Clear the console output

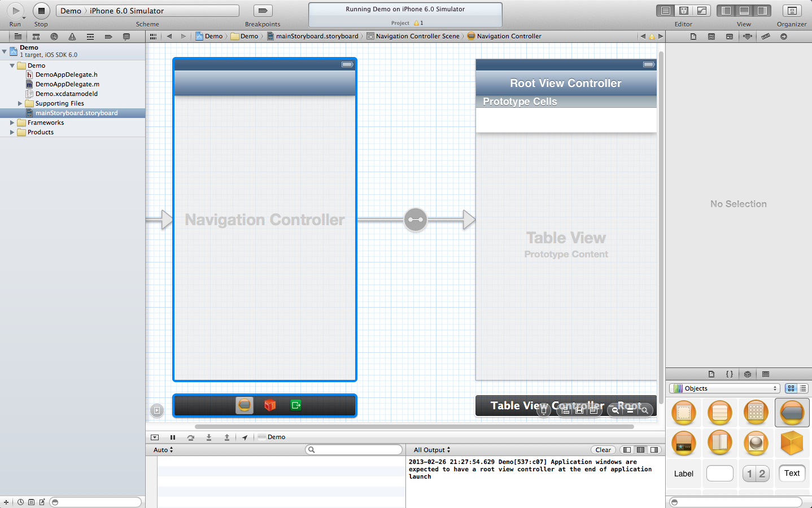(x=603, y=450)
